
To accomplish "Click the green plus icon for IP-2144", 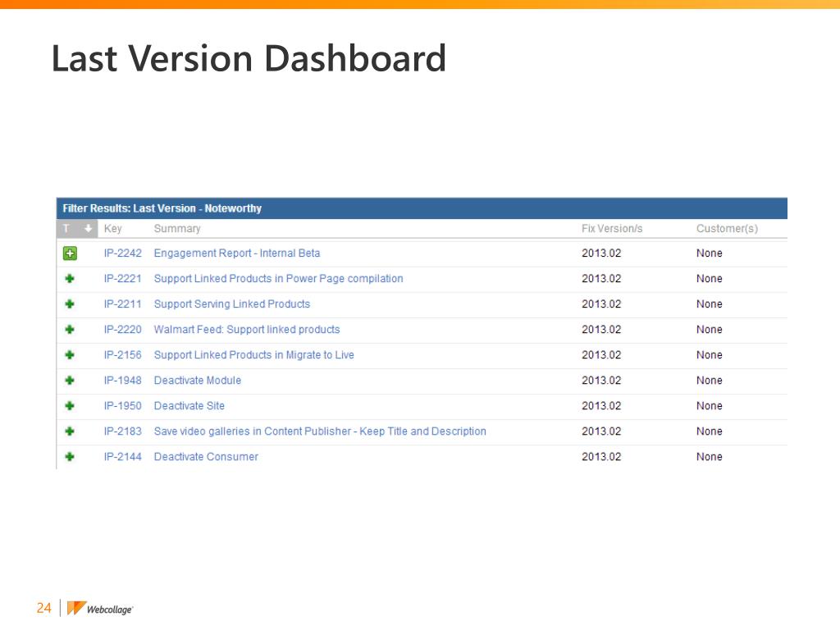I will (70, 456).
